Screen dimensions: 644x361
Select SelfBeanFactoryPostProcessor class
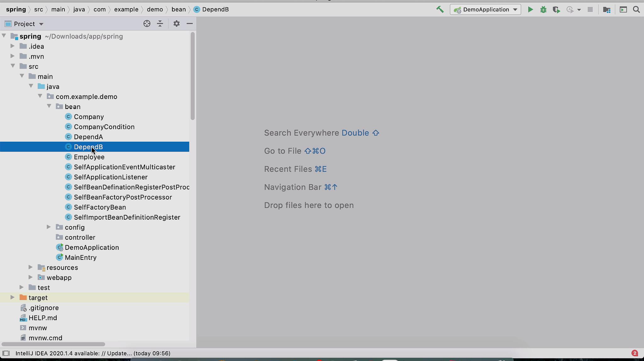click(123, 197)
